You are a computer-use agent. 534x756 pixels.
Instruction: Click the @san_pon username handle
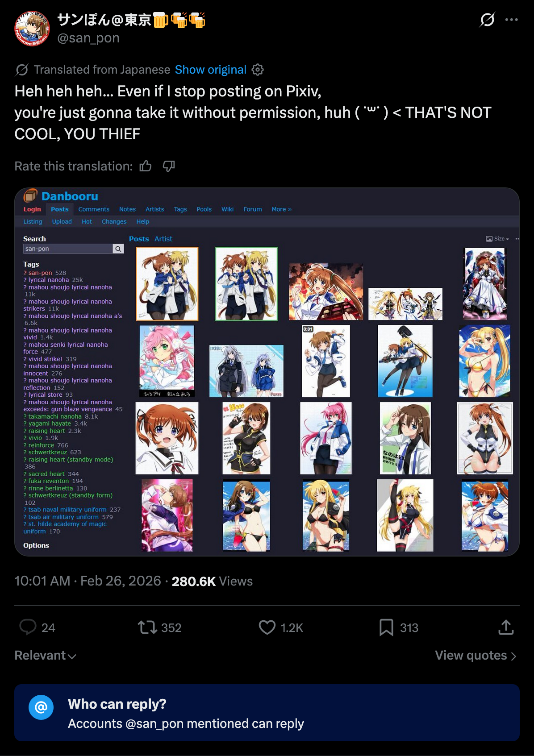pyautogui.click(x=88, y=38)
